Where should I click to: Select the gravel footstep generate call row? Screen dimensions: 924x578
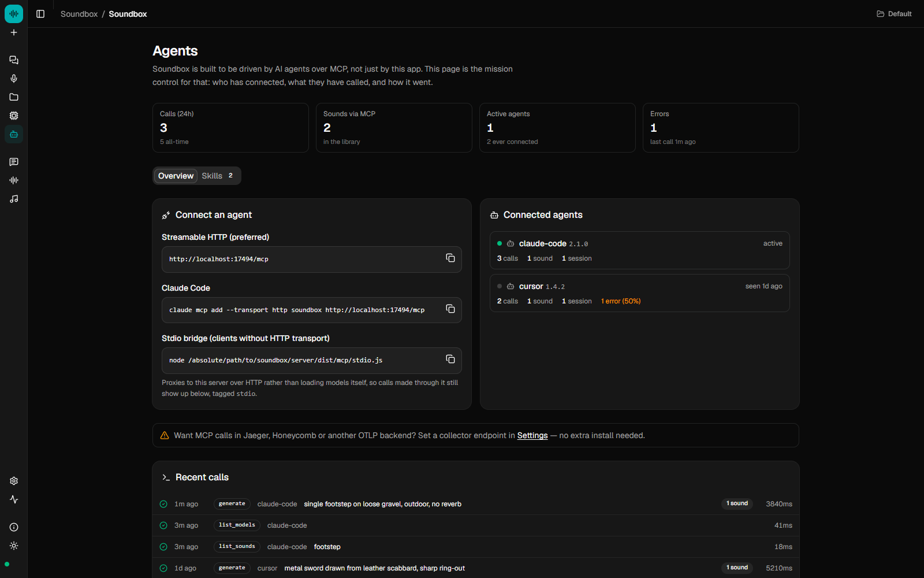point(476,504)
